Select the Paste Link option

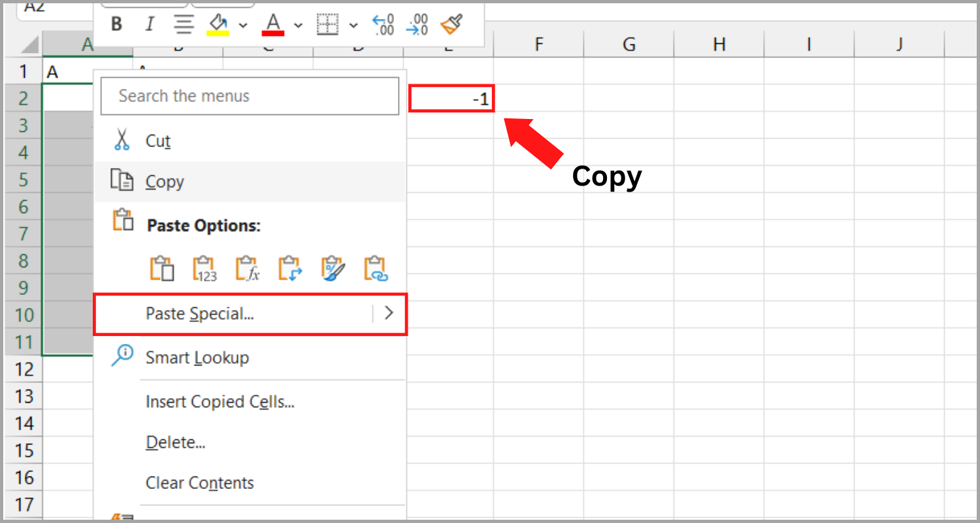[375, 268]
